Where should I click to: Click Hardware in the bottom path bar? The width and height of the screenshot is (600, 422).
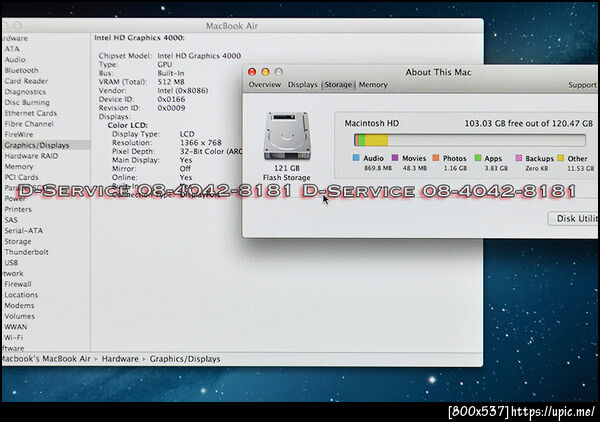120,359
